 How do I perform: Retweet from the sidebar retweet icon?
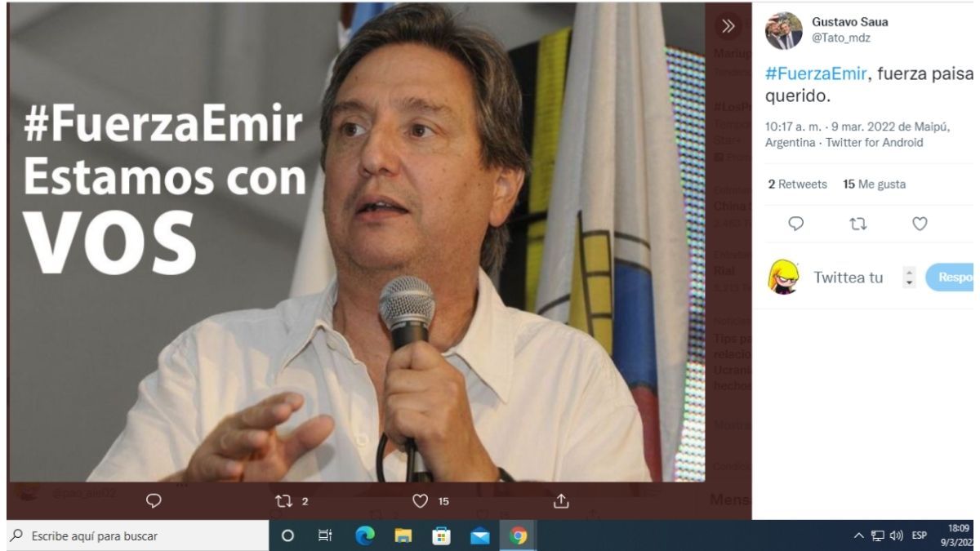(858, 224)
